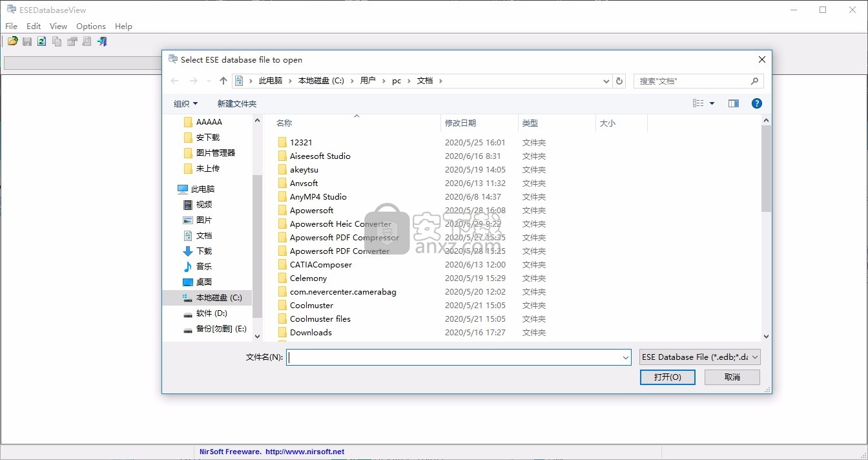Image resolution: width=868 pixels, height=460 pixels.
Task: Go forward using the dialog's right arrow
Action: point(193,81)
